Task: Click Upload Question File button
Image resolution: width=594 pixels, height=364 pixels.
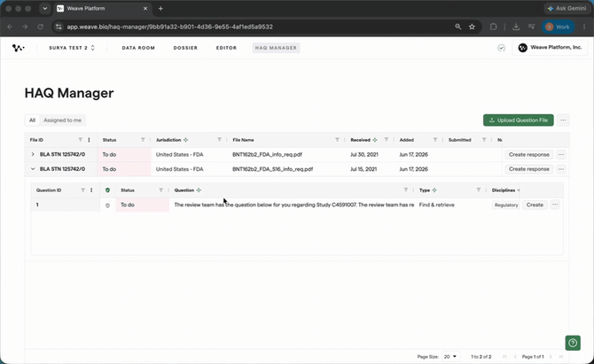Action: pos(519,120)
